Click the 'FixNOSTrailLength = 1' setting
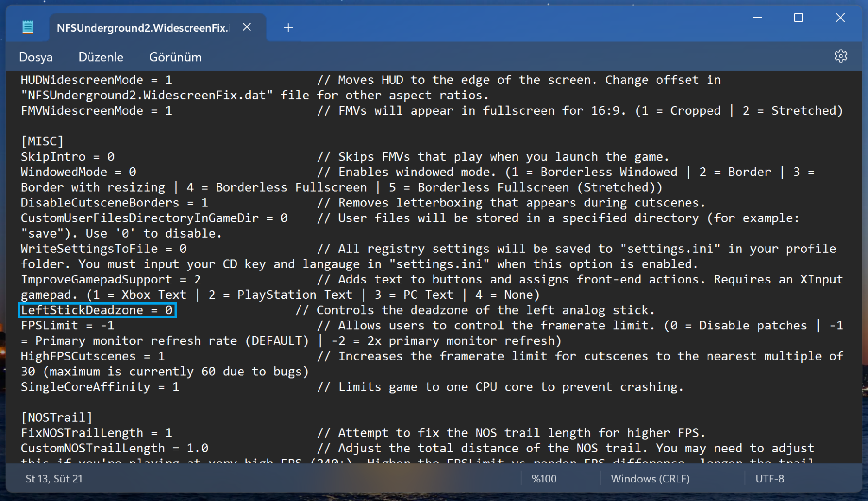Screen dimensions: 868x501 coord(96,432)
